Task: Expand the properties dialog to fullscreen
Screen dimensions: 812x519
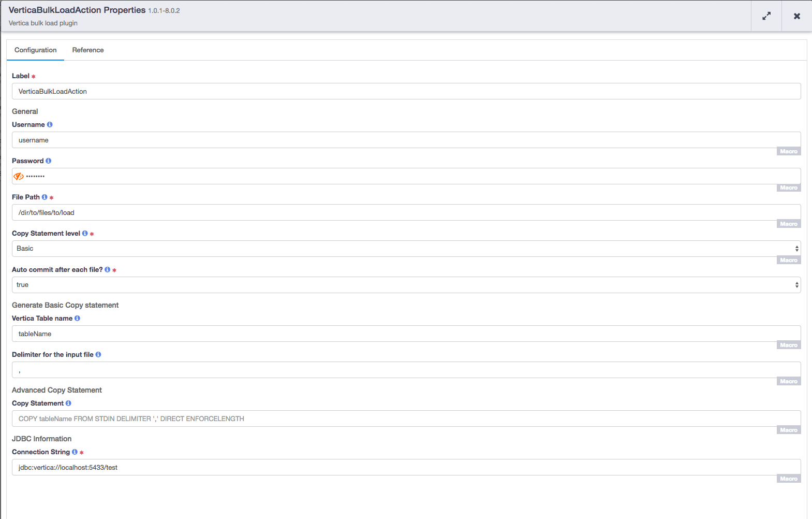Action: (x=766, y=16)
